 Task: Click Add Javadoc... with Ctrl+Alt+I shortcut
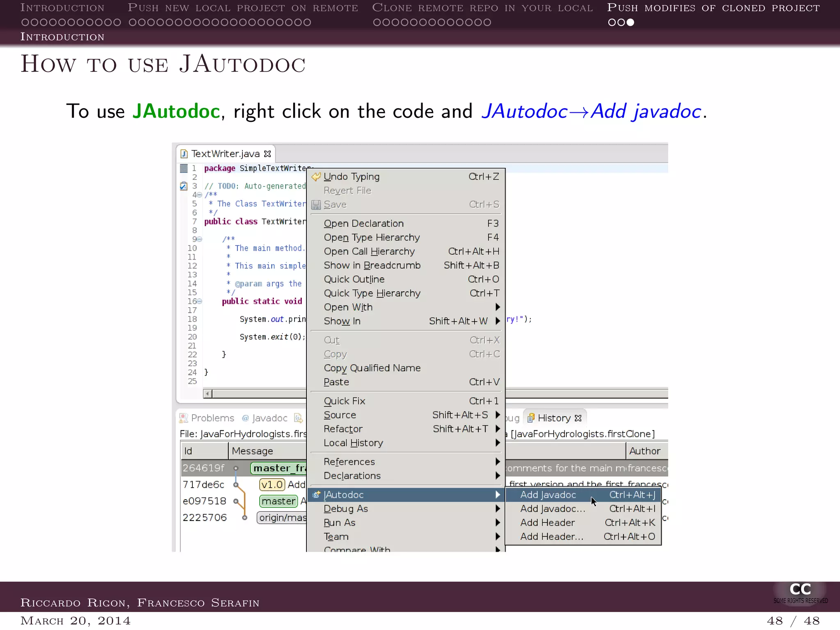(x=583, y=509)
